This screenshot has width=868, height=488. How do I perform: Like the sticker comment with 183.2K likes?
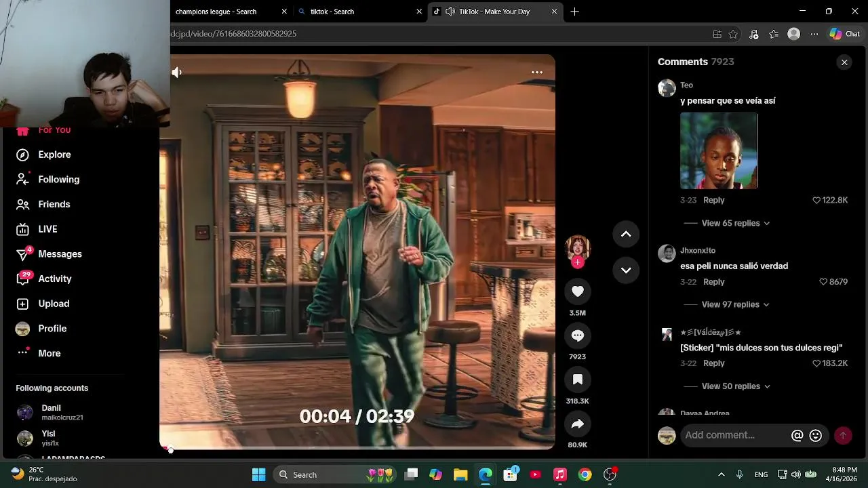tap(816, 363)
